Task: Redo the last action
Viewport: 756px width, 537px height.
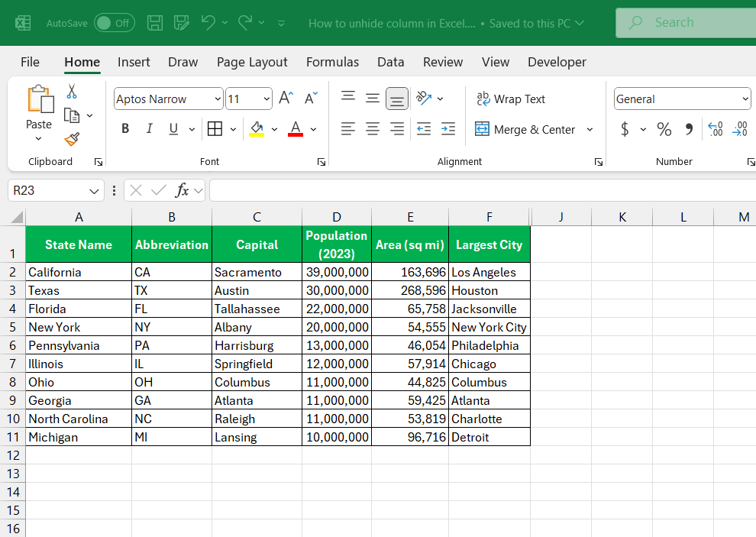Action: (245, 23)
